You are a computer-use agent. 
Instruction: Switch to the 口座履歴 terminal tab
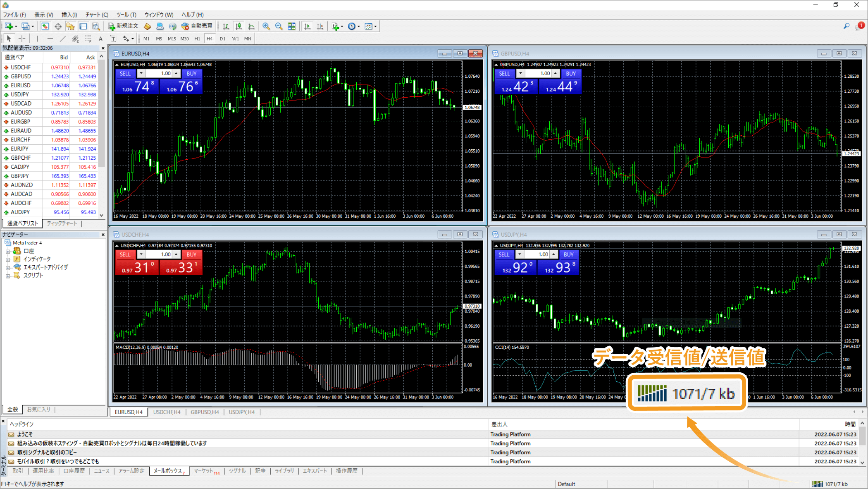(74, 471)
